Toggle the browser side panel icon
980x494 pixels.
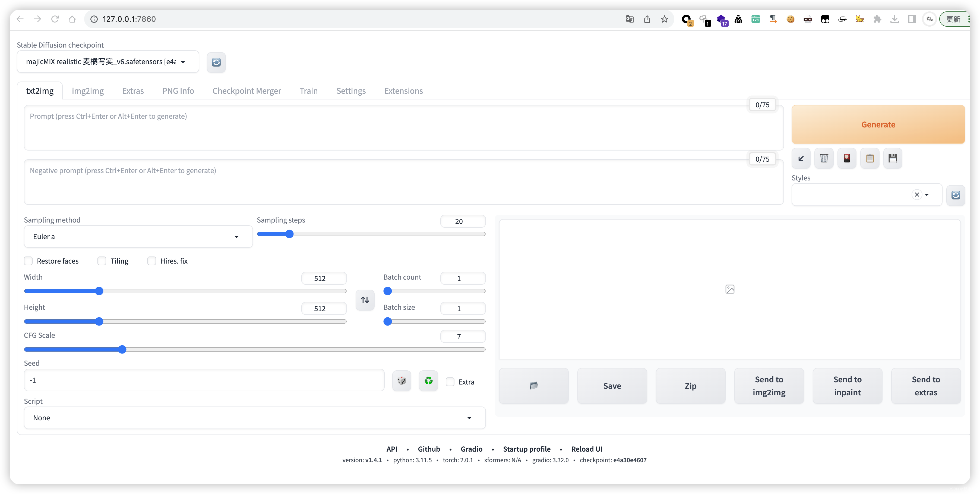click(x=912, y=19)
